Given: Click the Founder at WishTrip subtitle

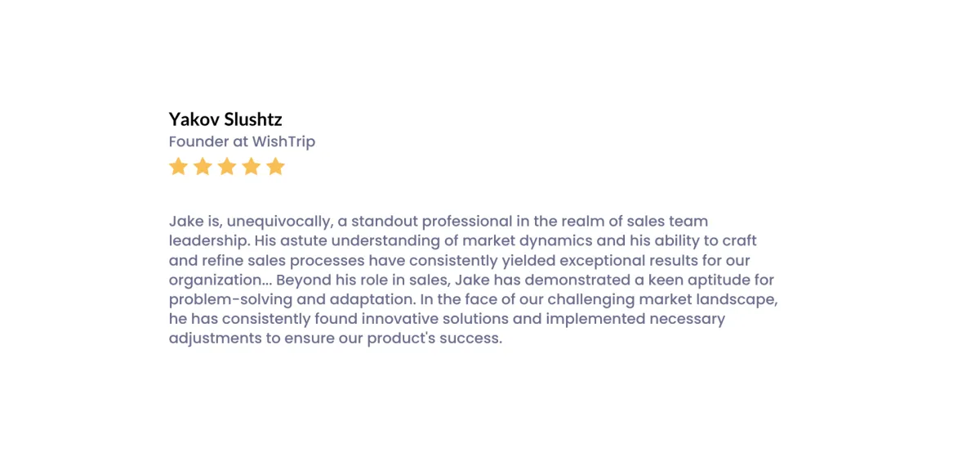Looking at the screenshot, I should click(x=242, y=141).
